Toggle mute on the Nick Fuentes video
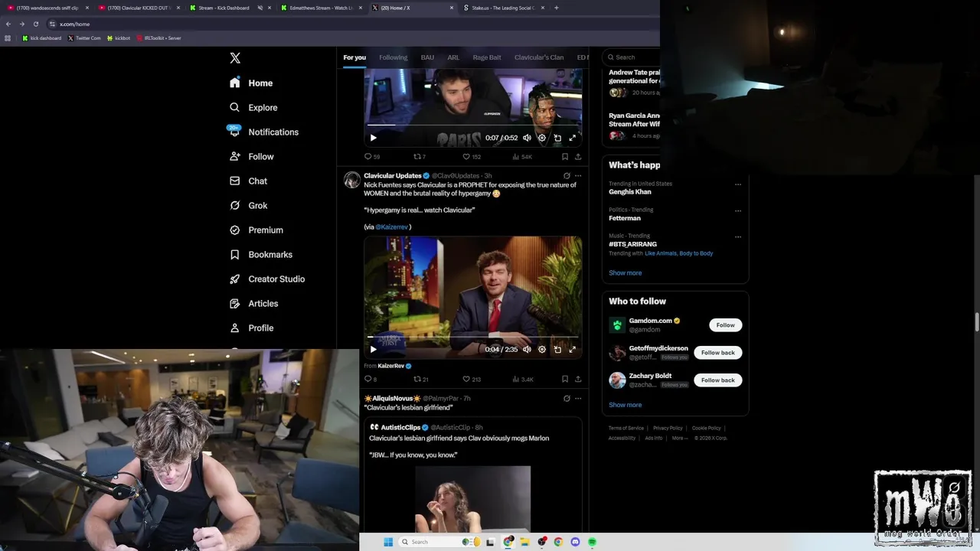980x551 pixels. tap(527, 349)
